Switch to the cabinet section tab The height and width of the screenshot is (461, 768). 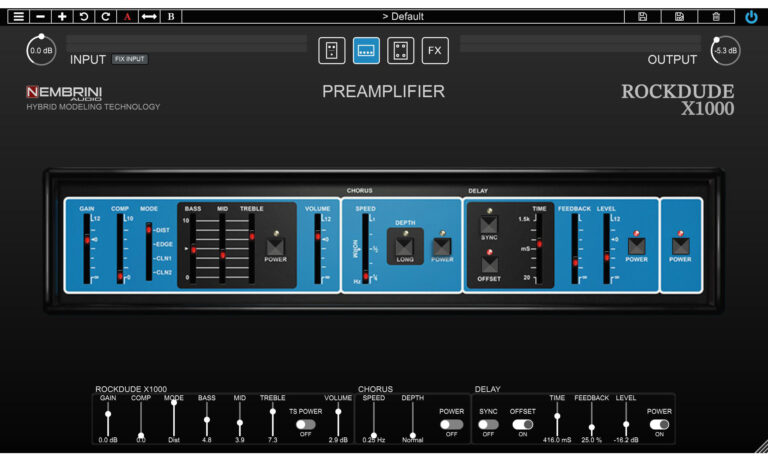401,50
